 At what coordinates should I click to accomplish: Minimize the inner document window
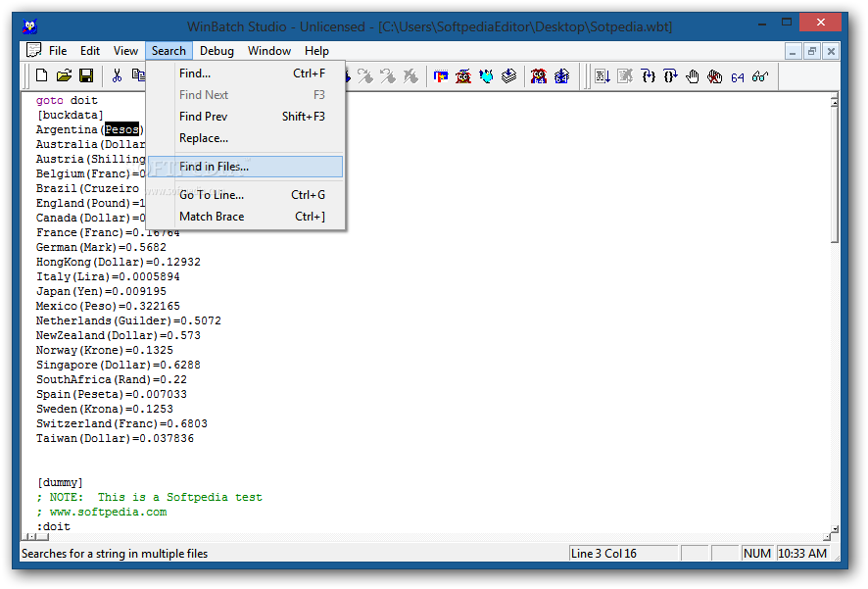(793, 52)
